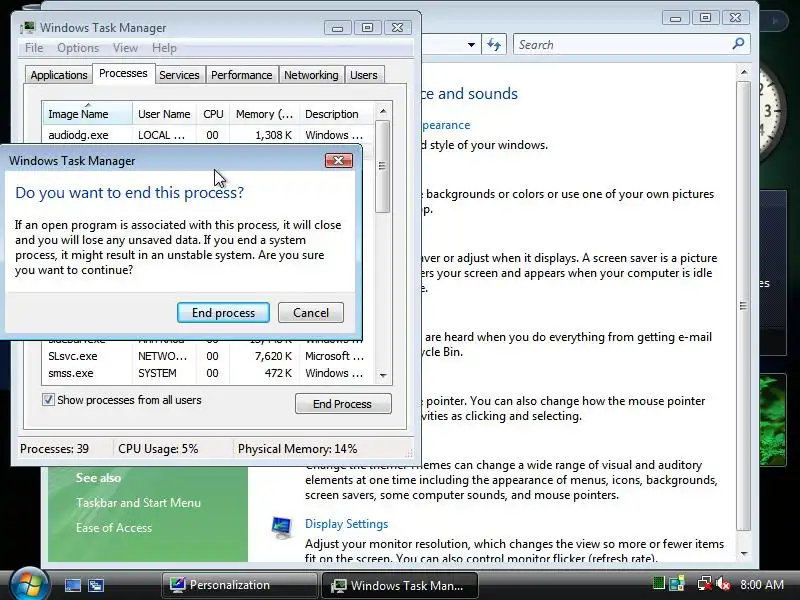Click CPU Usage: 5% status entry

(x=158, y=449)
